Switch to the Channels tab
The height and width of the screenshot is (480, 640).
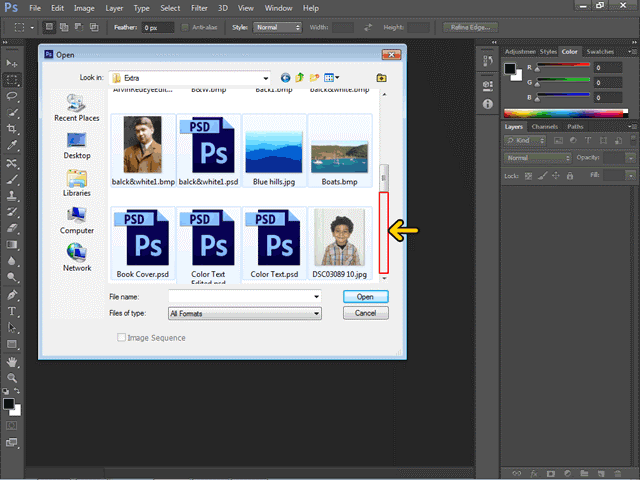coord(544,127)
